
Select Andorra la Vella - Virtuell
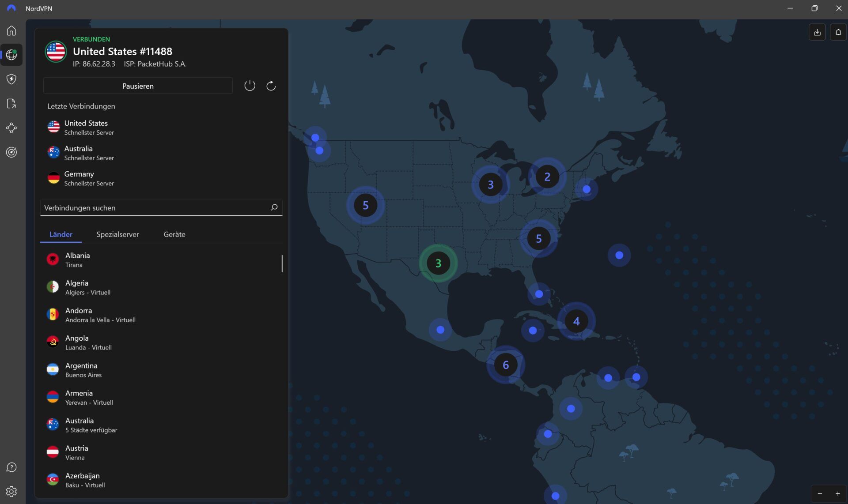pos(160,315)
